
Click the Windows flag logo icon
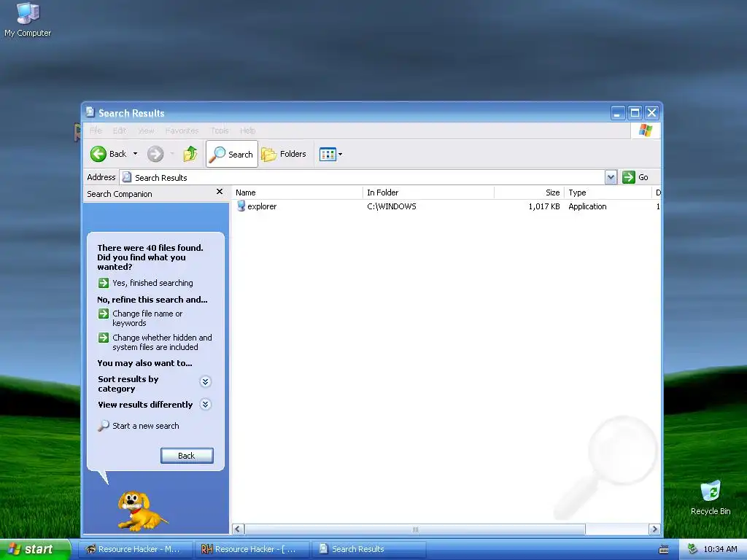[x=646, y=131]
